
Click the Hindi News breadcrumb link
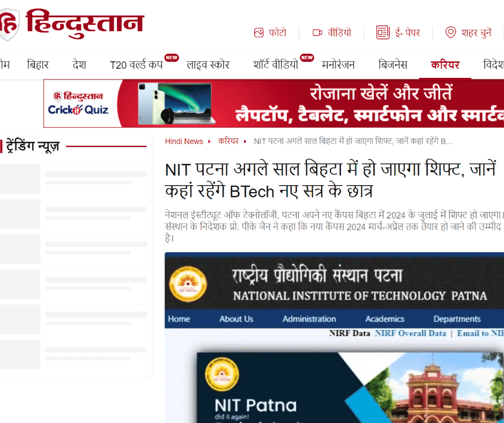[184, 141]
